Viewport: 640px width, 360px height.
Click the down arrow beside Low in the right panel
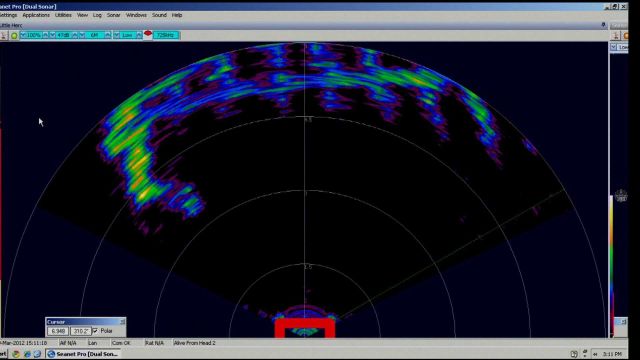pos(613,47)
